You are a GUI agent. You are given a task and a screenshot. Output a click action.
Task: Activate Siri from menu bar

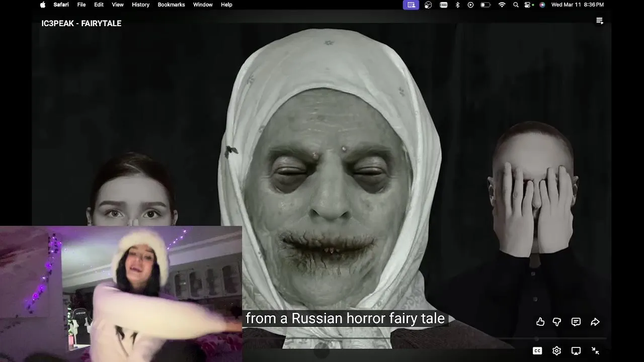542,5
